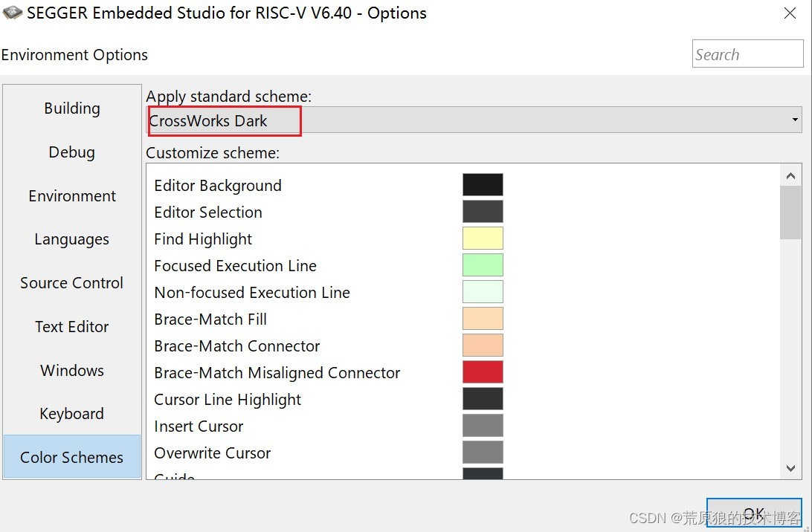The height and width of the screenshot is (532, 812).
Task: Click the SEGGER application icon in title bar
Action: [x=12, y=13]
